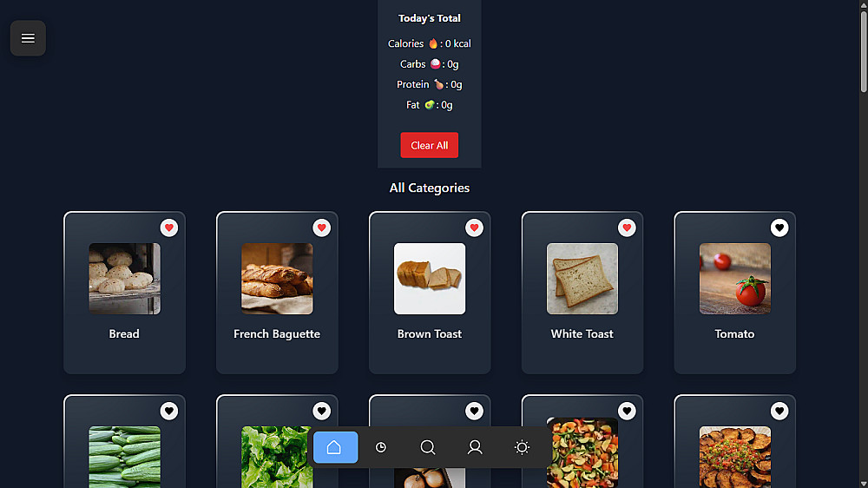Open the history clock icon

coord(381,447)
